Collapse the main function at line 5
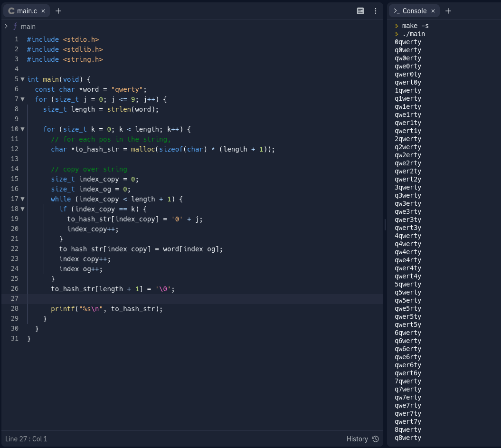The height and width of the screenshot is (448, 501). [x=22, y=79]
